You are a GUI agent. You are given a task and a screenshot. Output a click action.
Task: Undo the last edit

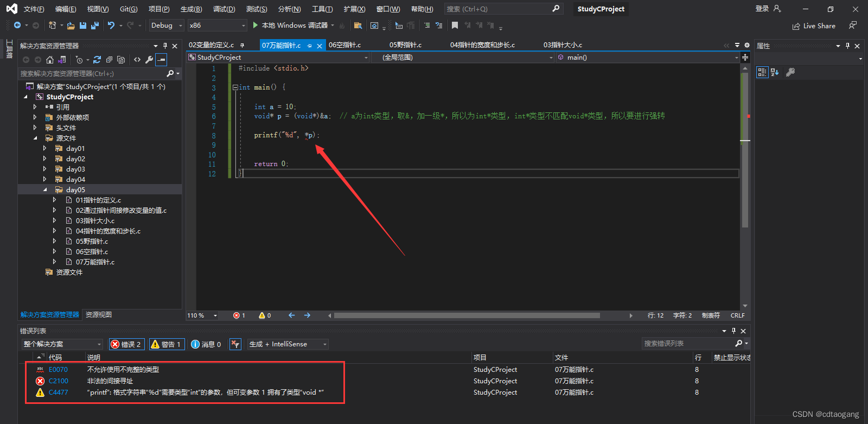(x=111, y=26)
